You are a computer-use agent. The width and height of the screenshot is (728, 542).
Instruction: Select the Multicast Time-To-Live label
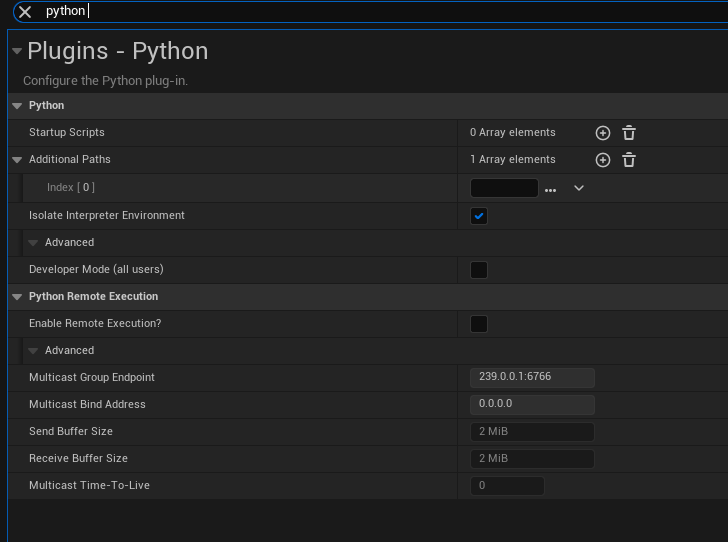pyautogui.click(x=90, y=485)
